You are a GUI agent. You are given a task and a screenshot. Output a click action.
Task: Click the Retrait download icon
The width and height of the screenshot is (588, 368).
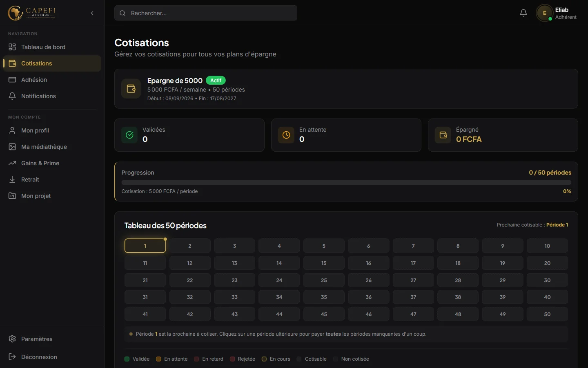click(12, 180)
